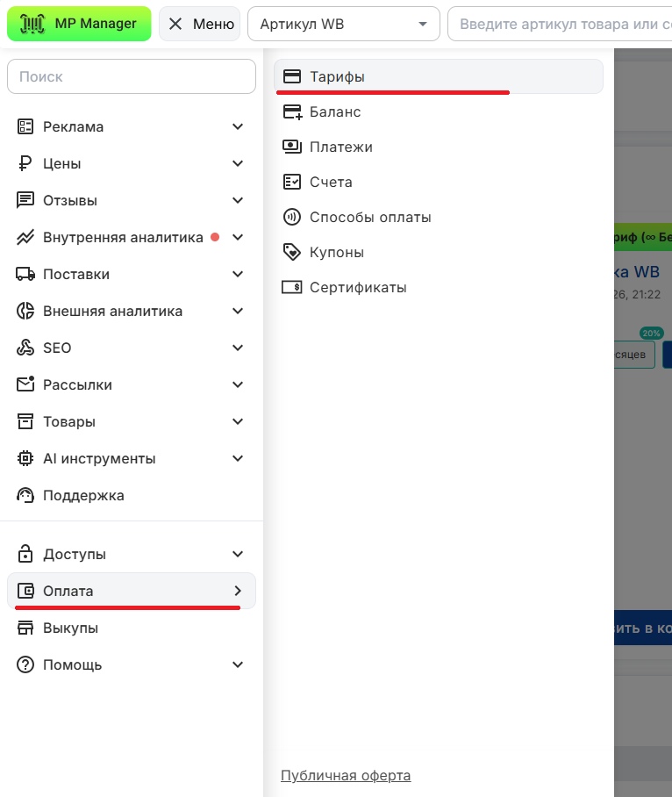Open the Артикул WB dropdown
Screen dimensions: 672x797
pos(344,24)
